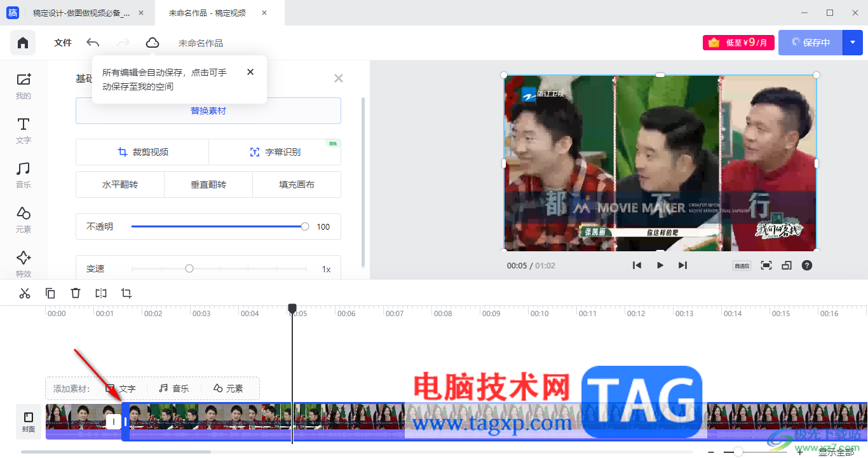Select the first video clip thumbnail
The width and height of the screenshot is (868, 458).
pyautogui.click(x=83, y=421)
